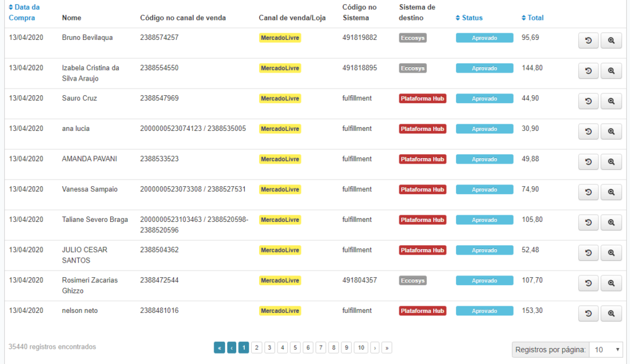
Task: Click Aprovado status badge for Sauro Cruz
Action: tap(484, 98)
